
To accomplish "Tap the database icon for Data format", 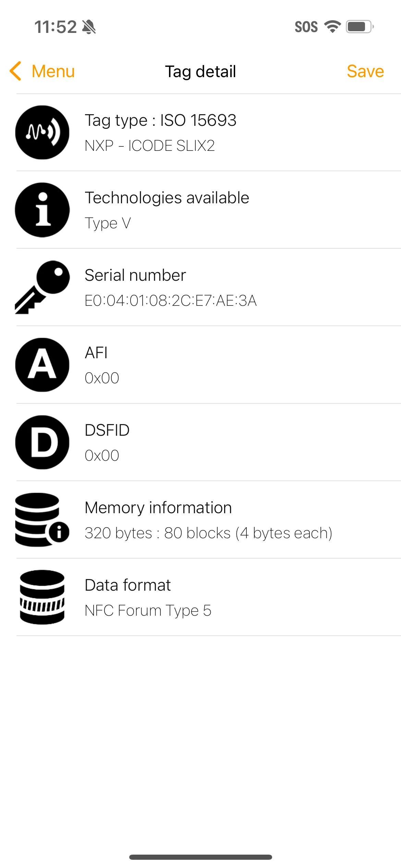I will click(x=42, y=597).
